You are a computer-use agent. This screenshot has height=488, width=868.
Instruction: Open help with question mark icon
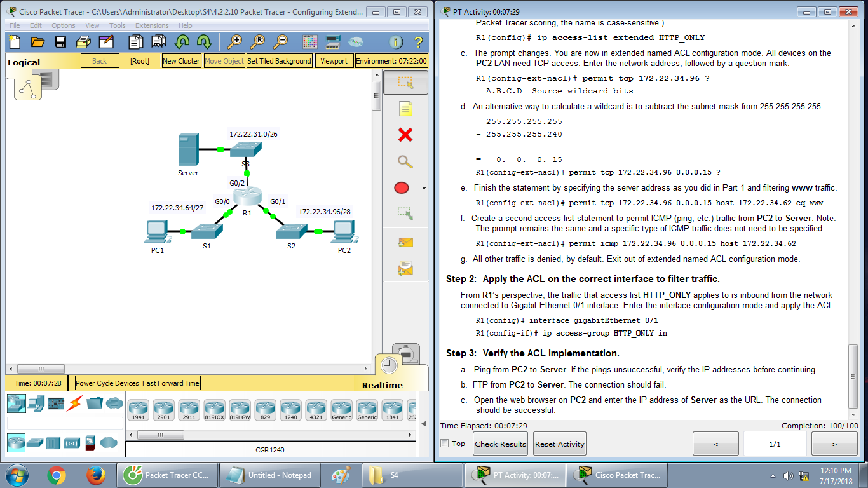tap(418, 42)
